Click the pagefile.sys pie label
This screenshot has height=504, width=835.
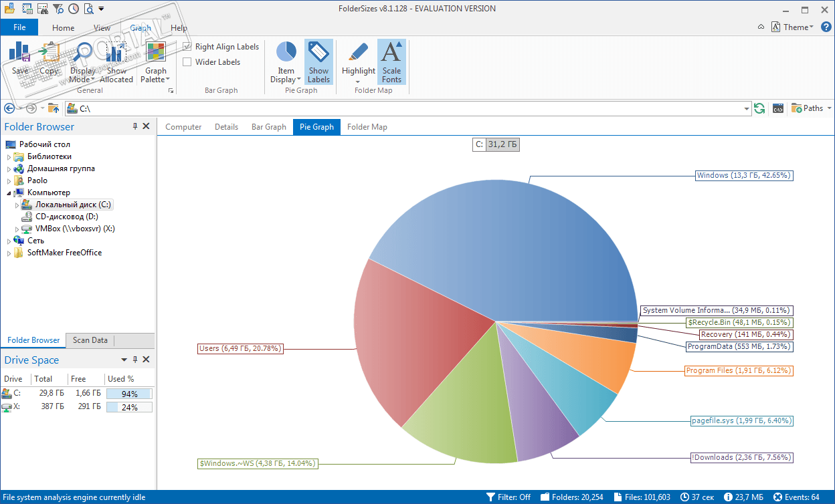(x=742, y=421)
